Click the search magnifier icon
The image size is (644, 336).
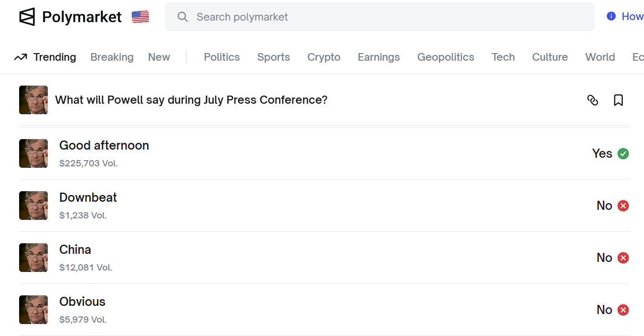(x=182, y=17)
